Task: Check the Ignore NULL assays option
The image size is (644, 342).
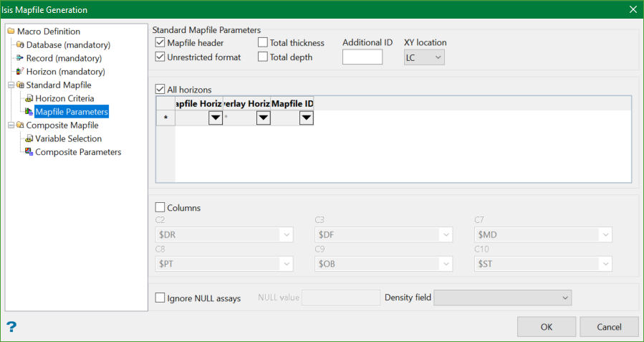Action: click(x=160, y=298)
